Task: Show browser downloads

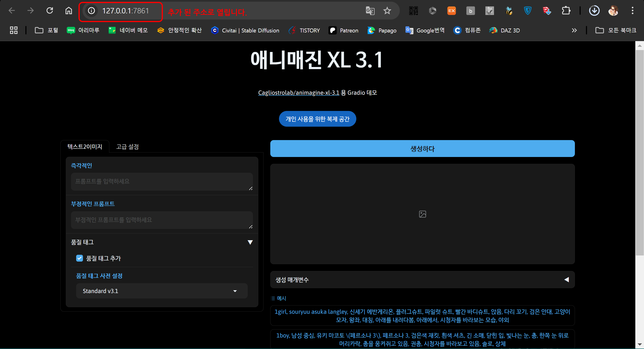Action: click(x=594, y=11)
